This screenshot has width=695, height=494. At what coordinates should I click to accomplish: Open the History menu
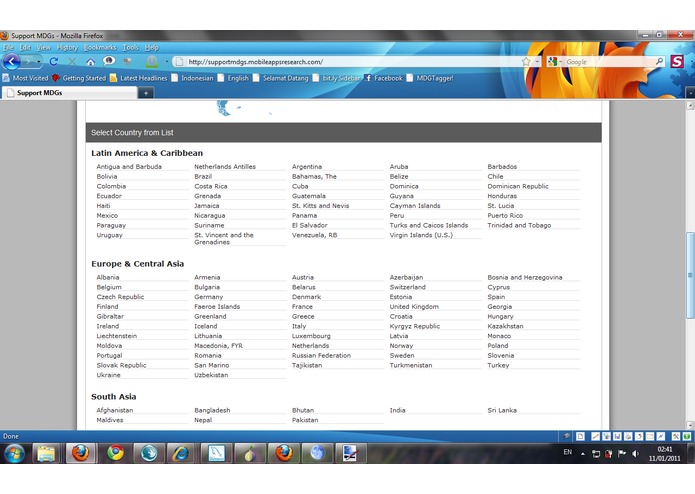pyautogui.click(x=67, y=47)
